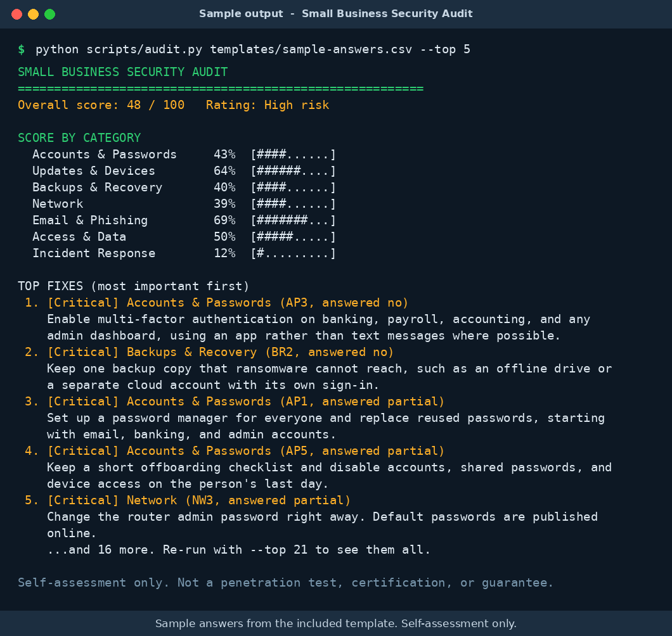Click the 'Updates & Devices' category label
The width and height of the screenshot is (672, 636).
click(94, 171)
